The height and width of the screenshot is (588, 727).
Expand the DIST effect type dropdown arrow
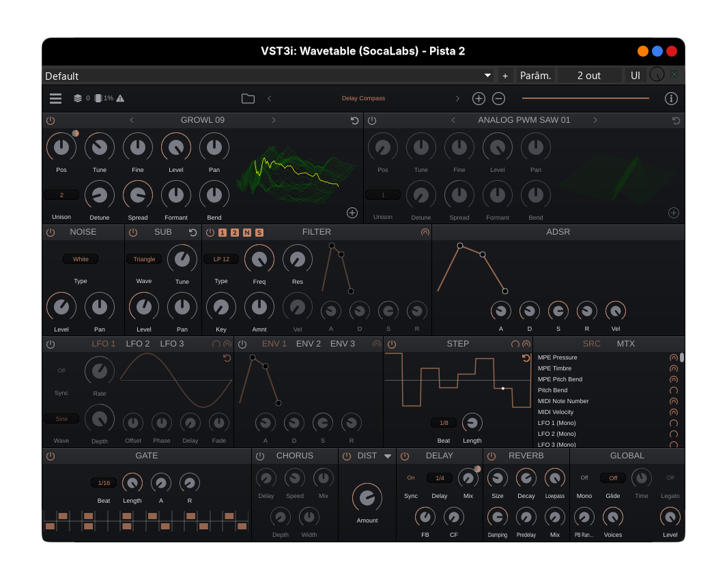pos(388,456)
